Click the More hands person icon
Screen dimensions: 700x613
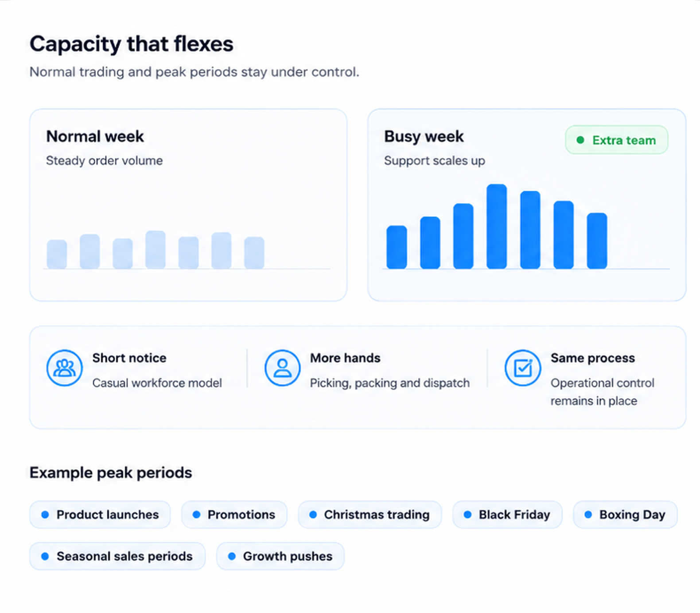tap(282, 368)
